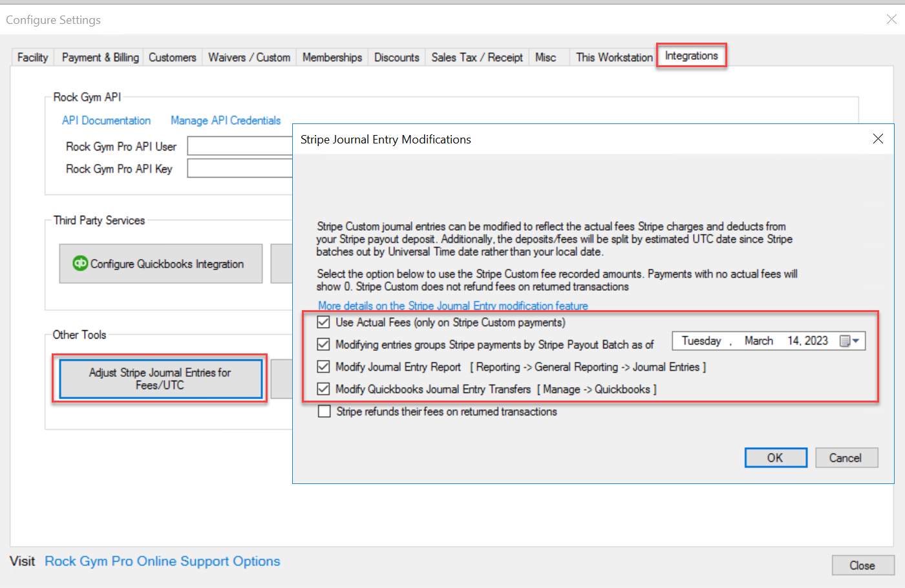Screen dimensions: 905x588
Task: Enable Stripe refunds their fees checkbox
Action: (x=325, y=412)
